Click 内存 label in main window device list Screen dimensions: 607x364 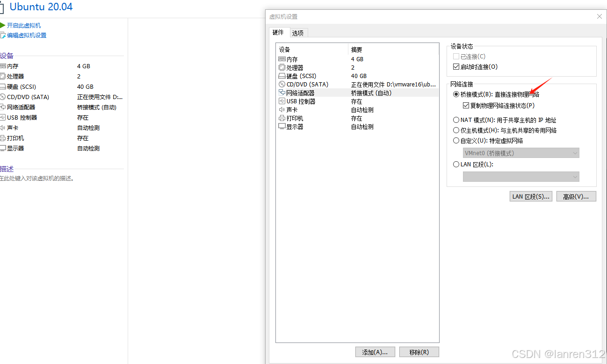(13, 66)
